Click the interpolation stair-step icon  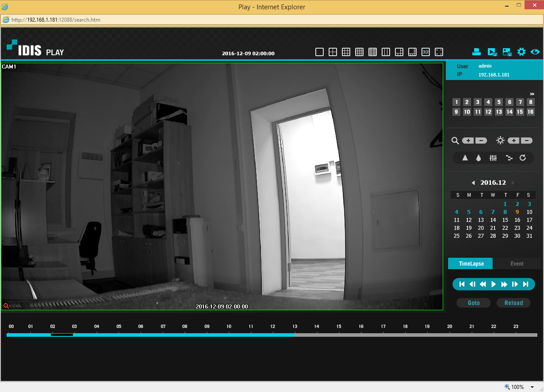(x=509, y=158)
